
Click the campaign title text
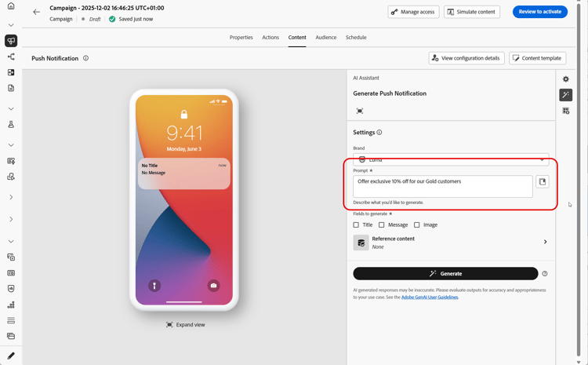point(107,8)
